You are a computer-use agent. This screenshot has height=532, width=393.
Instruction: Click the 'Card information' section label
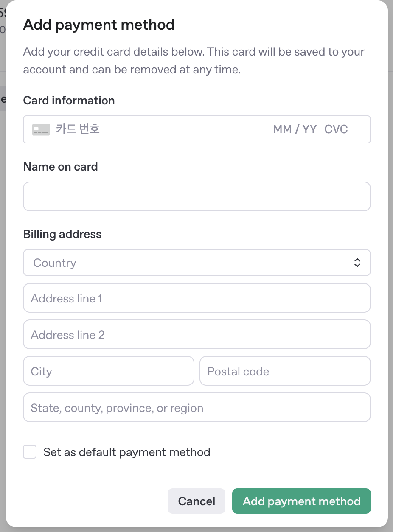(x=69, y=101)
